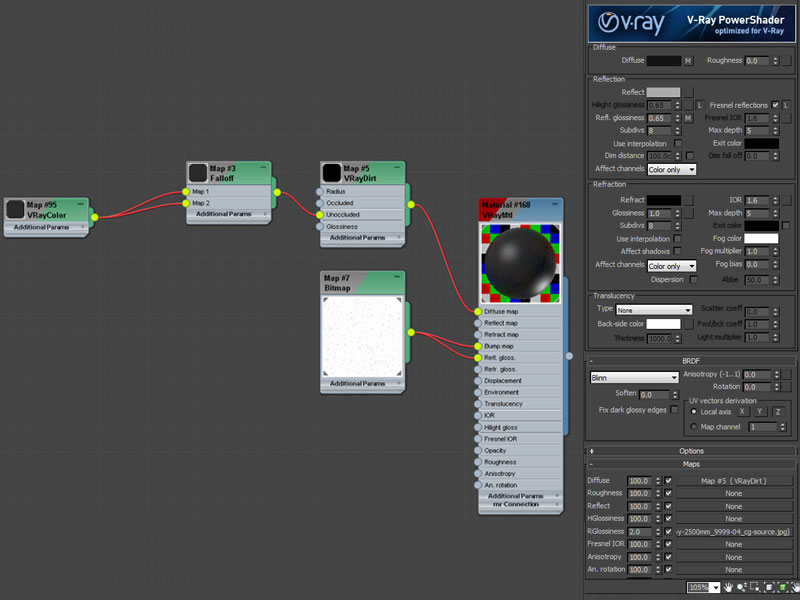
Task: Click the Falloff node output socket
Action: click(277, 192)
